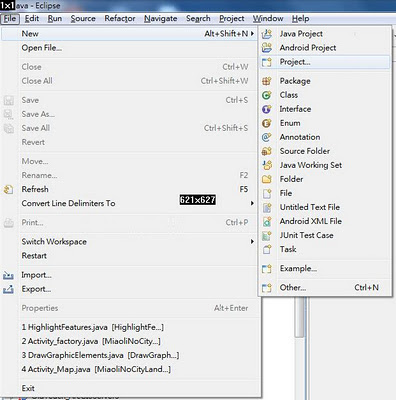Open the Help menu
396x400 pixels.
(301, 19)
